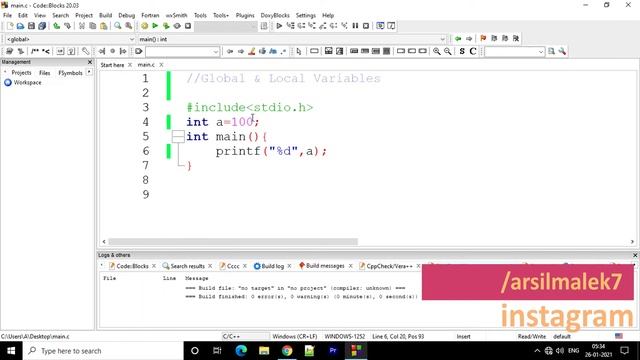Click the Windows taskbar search box
Screen dimensions: 640x360
point(103,351)
